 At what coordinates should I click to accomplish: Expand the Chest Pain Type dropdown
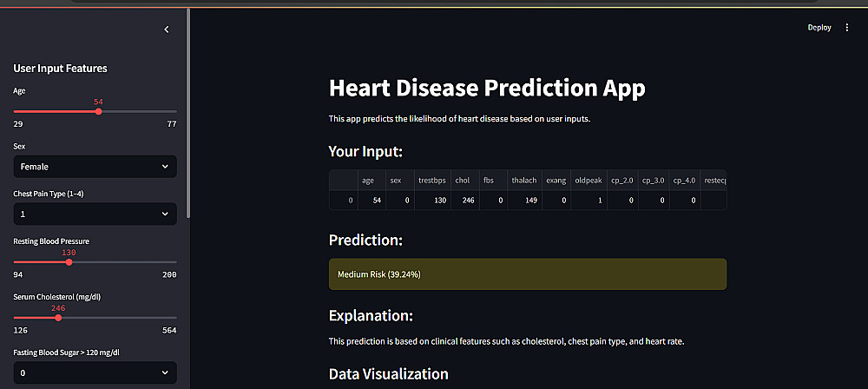click(x=95, y=214)
